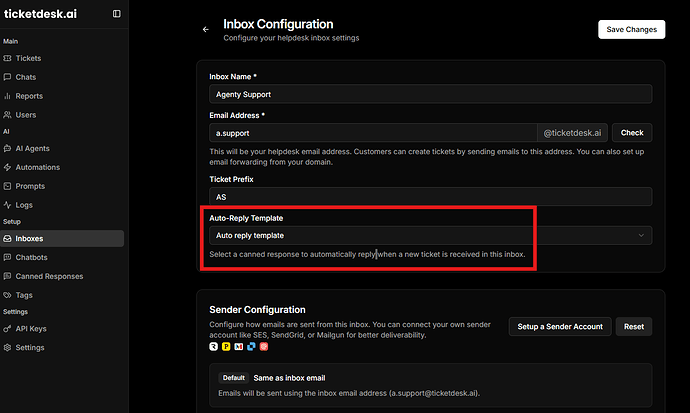Navigate to Canned Responses
This screenshot has height=413, width=690.
[x=49, y=276]
